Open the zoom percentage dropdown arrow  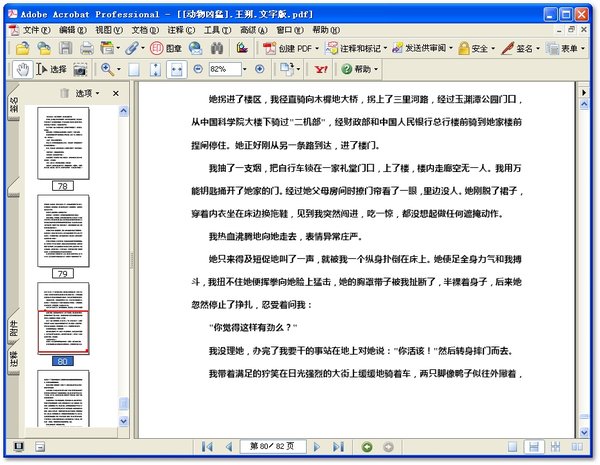[245, 69]
